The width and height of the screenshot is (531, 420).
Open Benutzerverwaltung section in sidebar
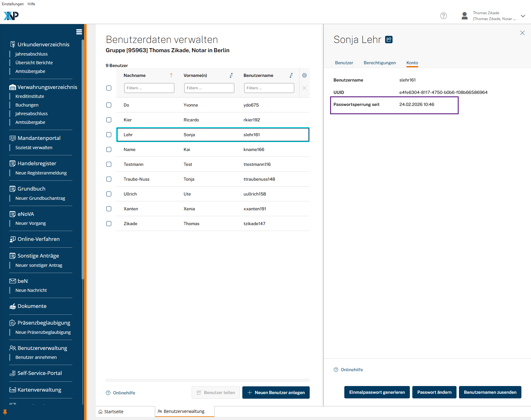42,348
